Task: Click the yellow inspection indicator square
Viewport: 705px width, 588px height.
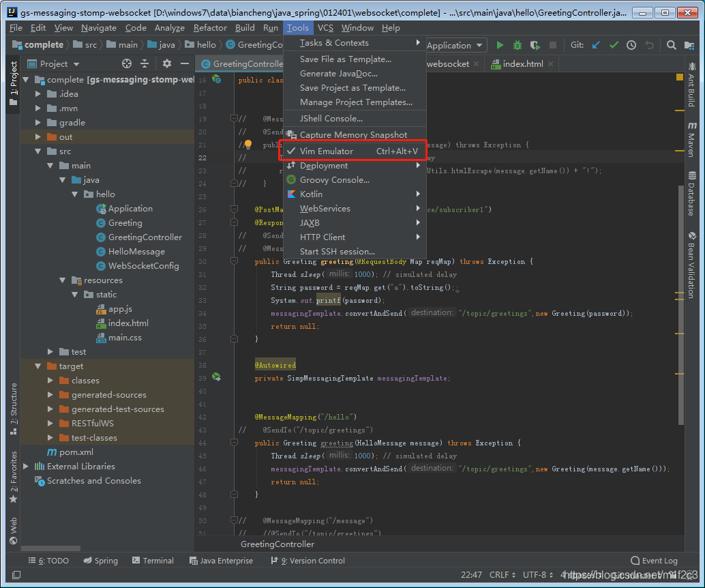Action: 679,77
